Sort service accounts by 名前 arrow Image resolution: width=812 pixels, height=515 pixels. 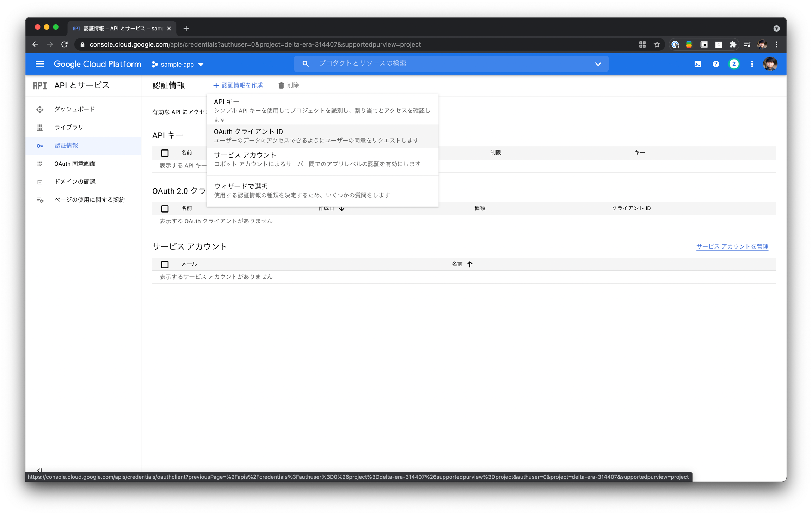pyautogui.click(x=470, y=264)
